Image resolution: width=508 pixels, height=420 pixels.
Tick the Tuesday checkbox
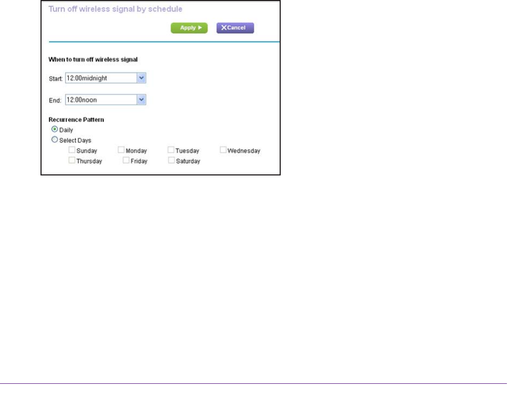(x=171, y=150)
